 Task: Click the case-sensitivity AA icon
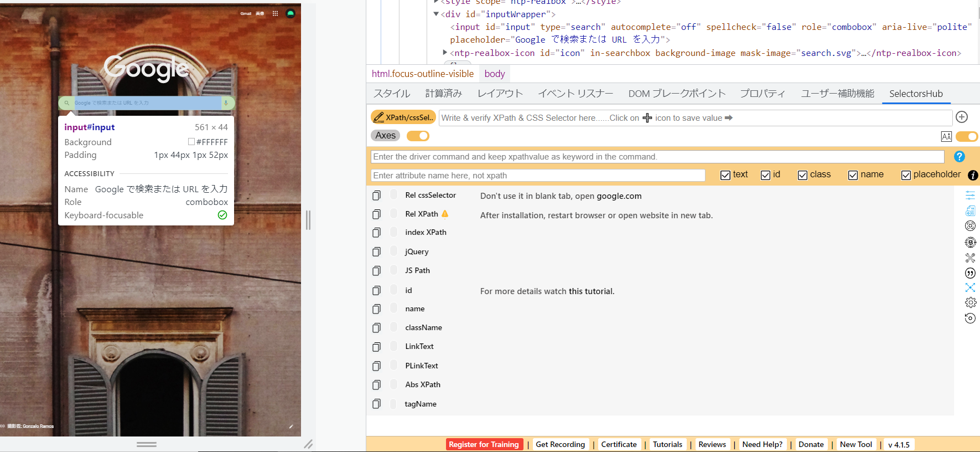946,136
